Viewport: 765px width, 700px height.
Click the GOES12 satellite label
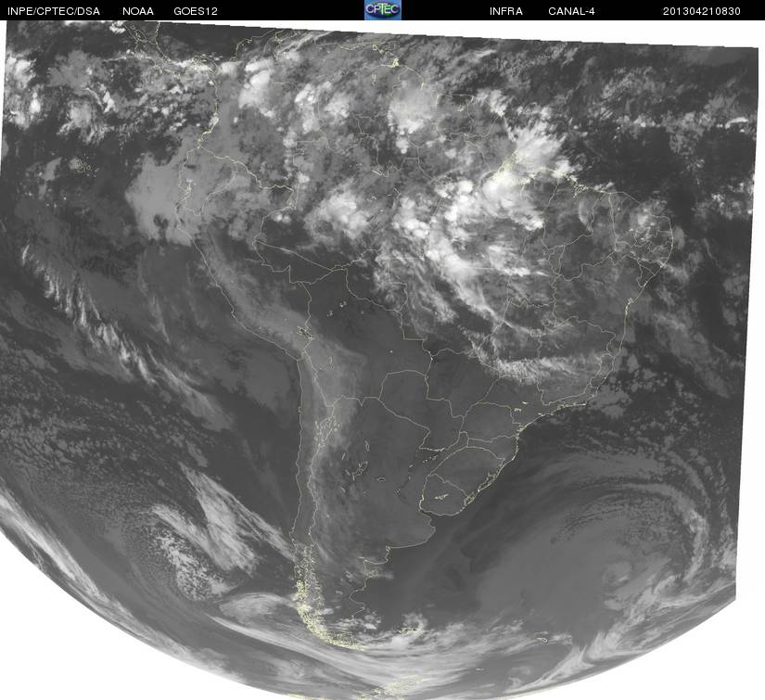(196, 11)
